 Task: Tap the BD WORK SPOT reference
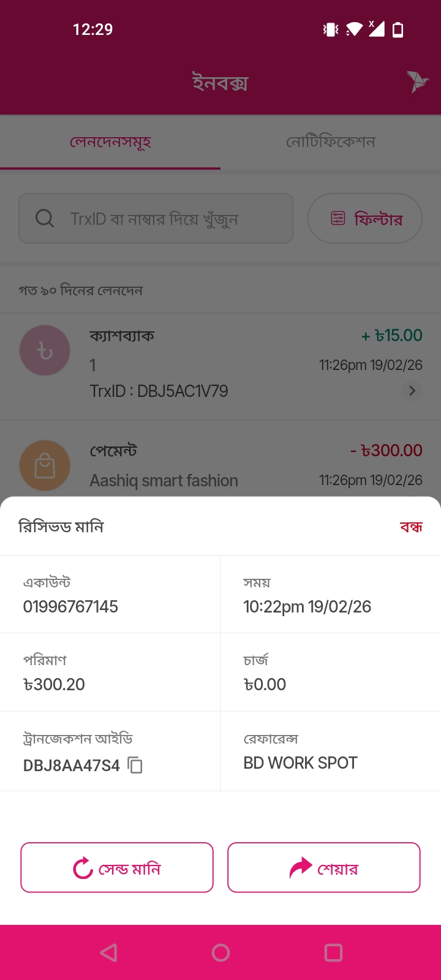pos(300,763)
